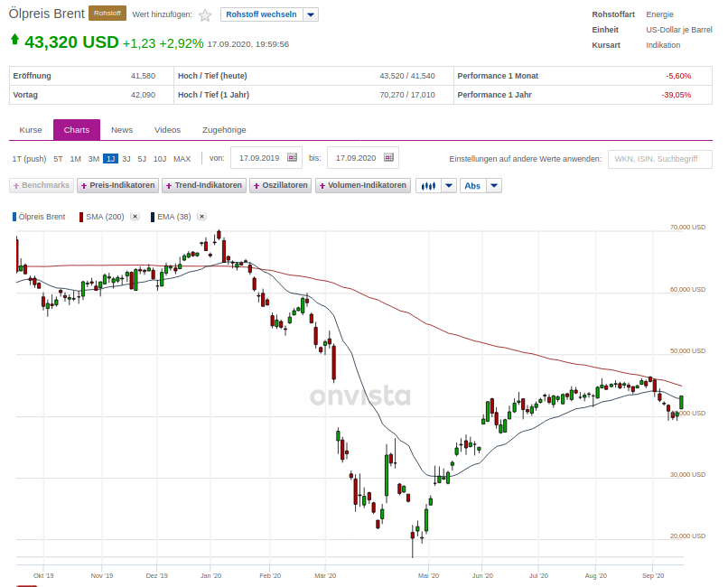Click the Performance 1 Monat value -5,60%
The image size is (728, 587).
678,76
